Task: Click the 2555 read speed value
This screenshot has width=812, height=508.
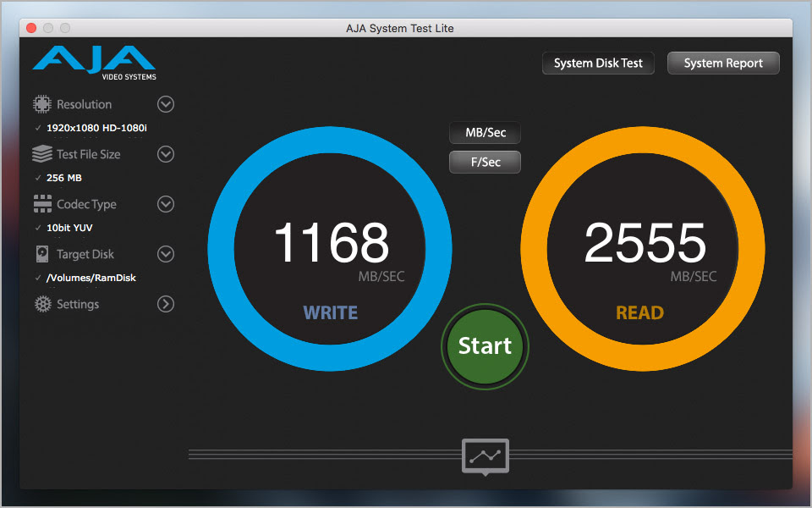Action: tap(645, 242)
